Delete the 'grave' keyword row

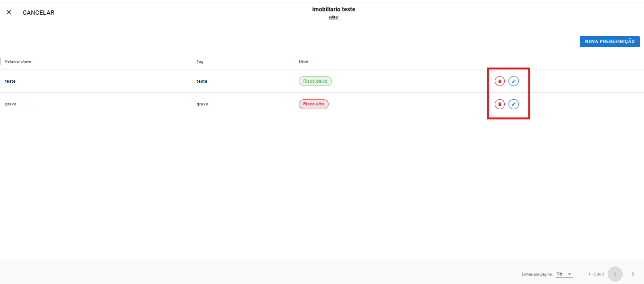point(500,104)
